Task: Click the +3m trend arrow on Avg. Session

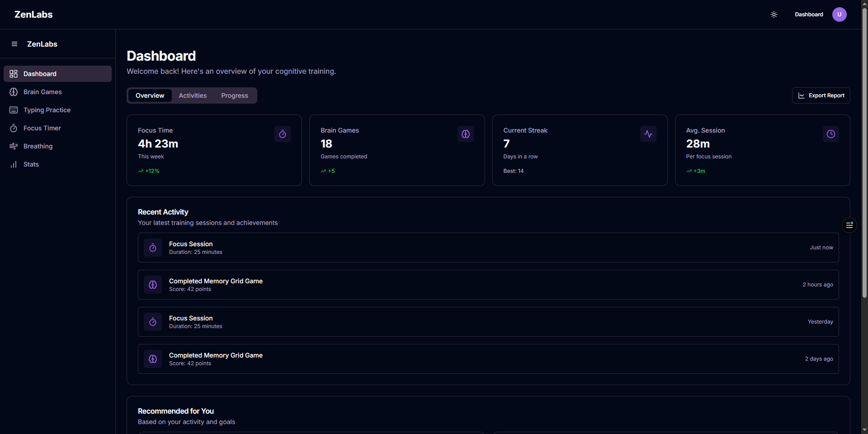Action: coord(689,171)
